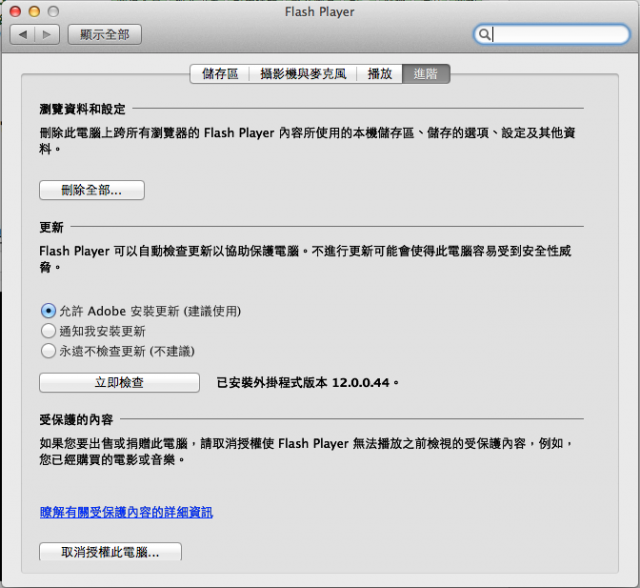This screenshot has height=588, width=640.
Task: Open the 攝影機與麥克風 tab
Action: [x=303, y=74]
